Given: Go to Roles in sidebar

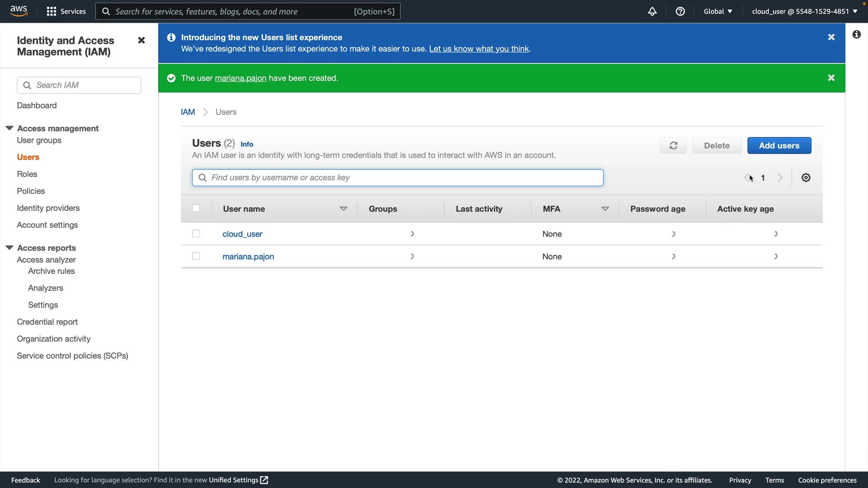Looking at the screenshot, I should tap(27, 174).
